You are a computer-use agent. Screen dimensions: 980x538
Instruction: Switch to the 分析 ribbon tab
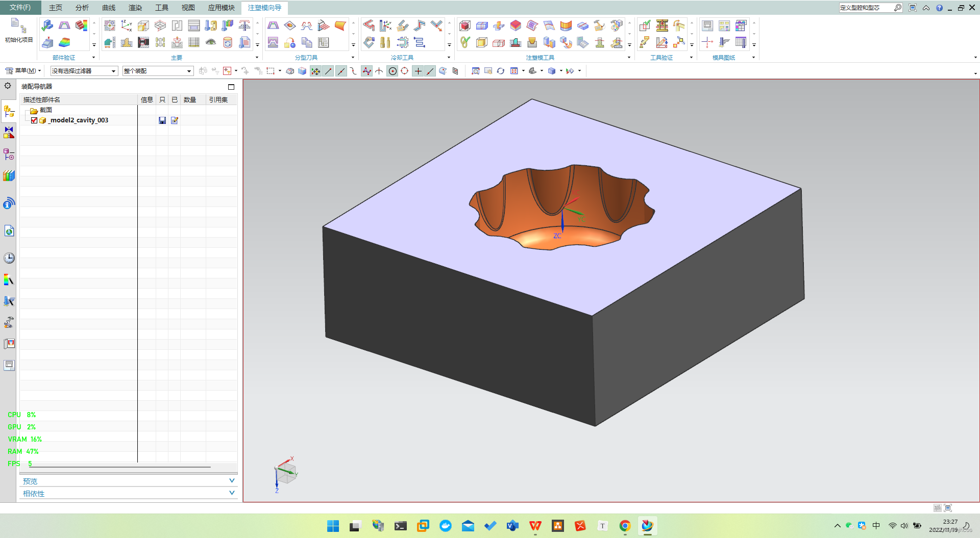pos(82,8)
